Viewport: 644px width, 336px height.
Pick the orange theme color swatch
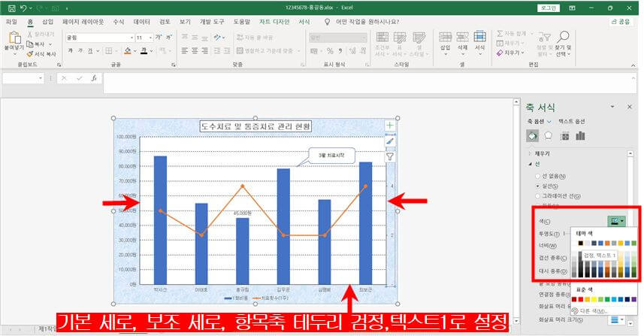(607, 244)
